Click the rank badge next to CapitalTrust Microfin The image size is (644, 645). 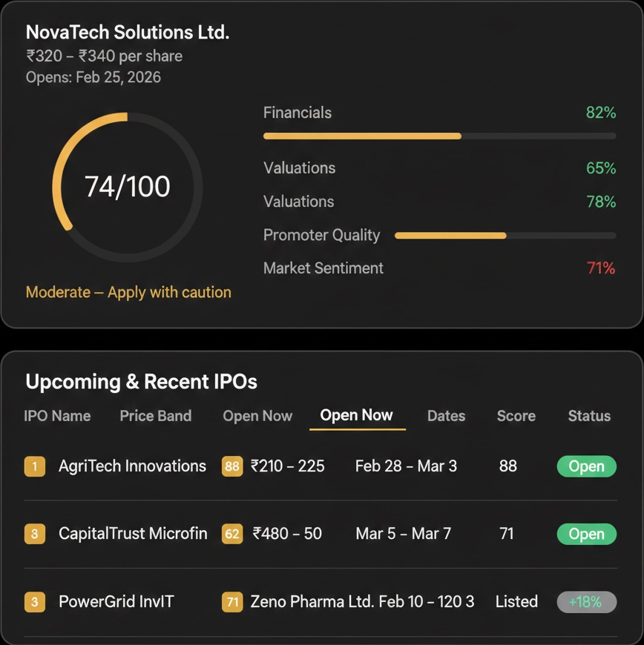pyautogui.click(x=35, y=534)
